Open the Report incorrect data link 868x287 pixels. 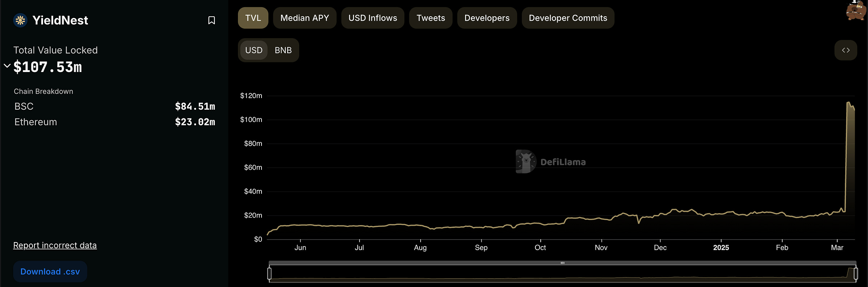click(x=55, y=245)
